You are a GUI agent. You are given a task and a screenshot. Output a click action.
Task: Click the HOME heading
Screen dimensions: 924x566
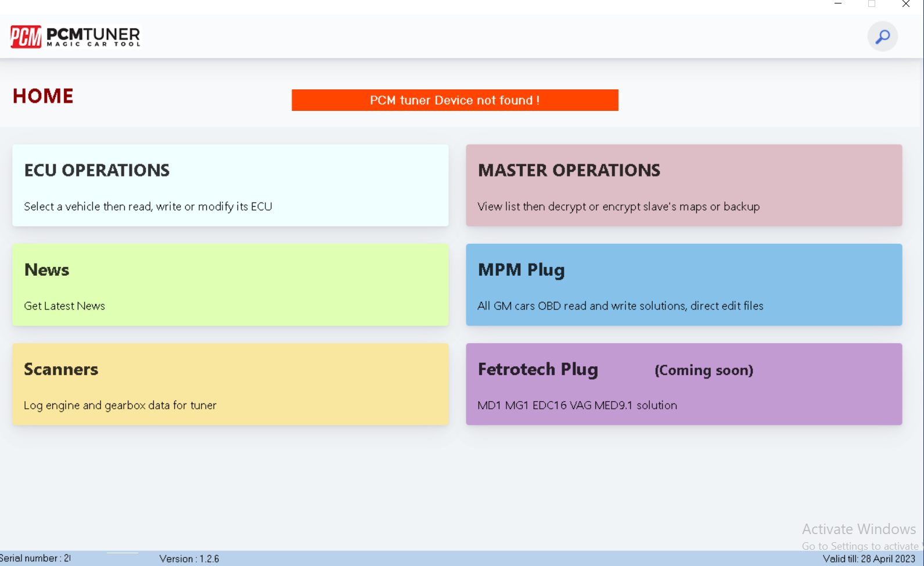click(x=43, y=96)
